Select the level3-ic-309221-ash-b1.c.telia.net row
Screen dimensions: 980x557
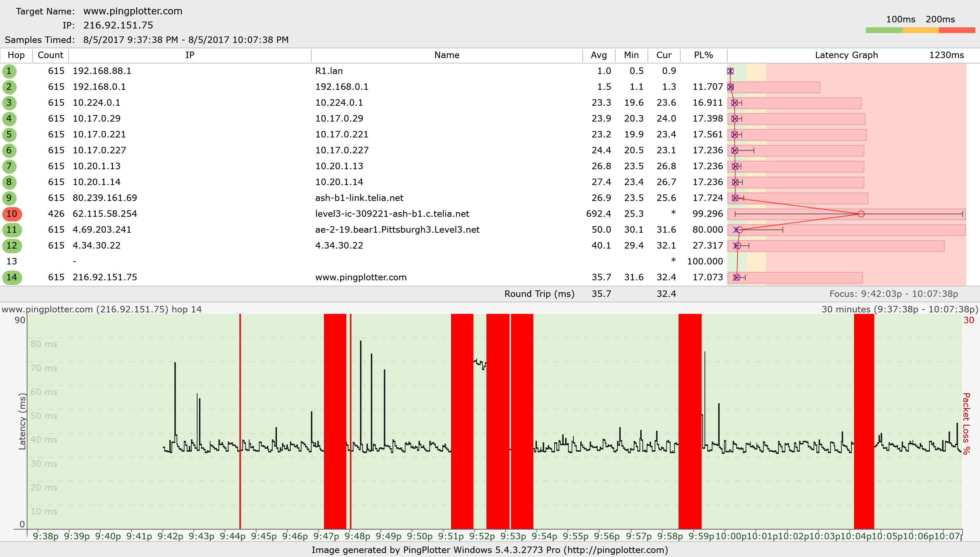pos(392,214)
